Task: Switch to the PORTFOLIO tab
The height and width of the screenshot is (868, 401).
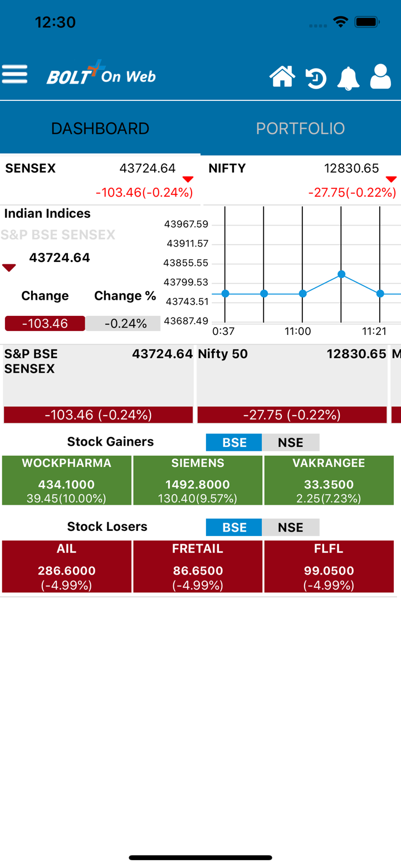Action: tap(300, 129)
